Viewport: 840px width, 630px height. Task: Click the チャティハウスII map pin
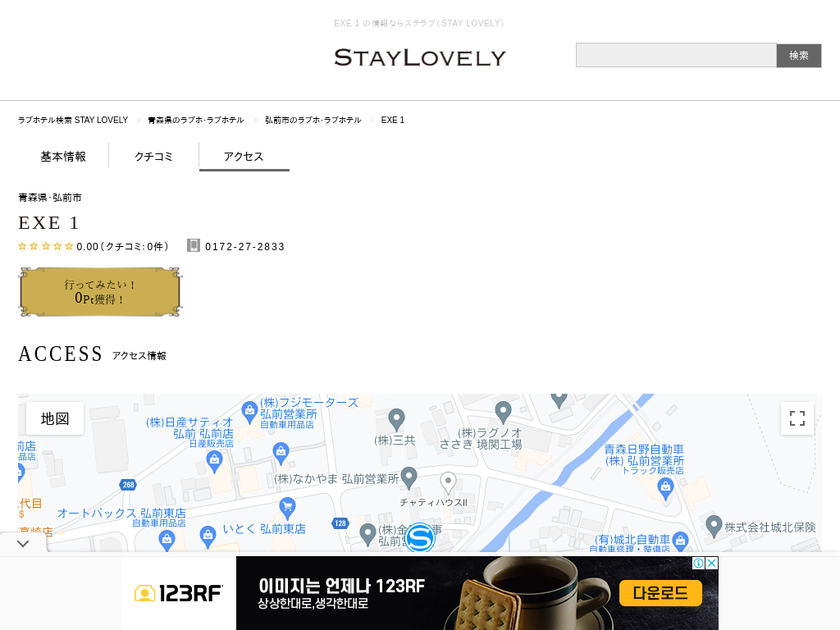click(x=448, y=482)
